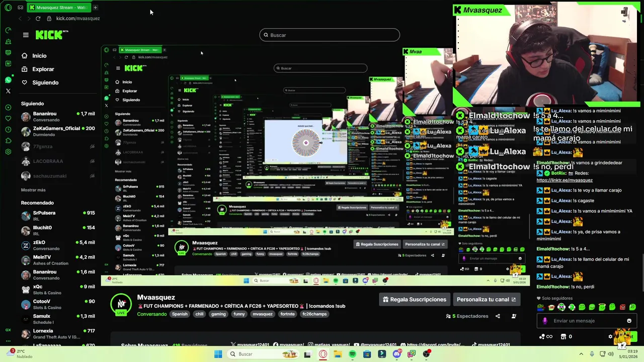
Task: Click the chat message input field
Action: click(x=586, y=321)
